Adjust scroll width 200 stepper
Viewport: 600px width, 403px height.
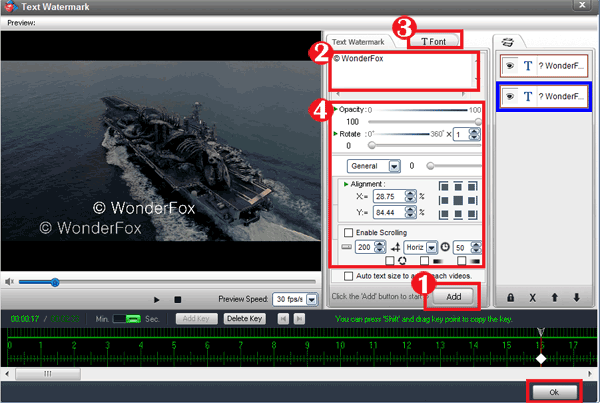(380, 247)
